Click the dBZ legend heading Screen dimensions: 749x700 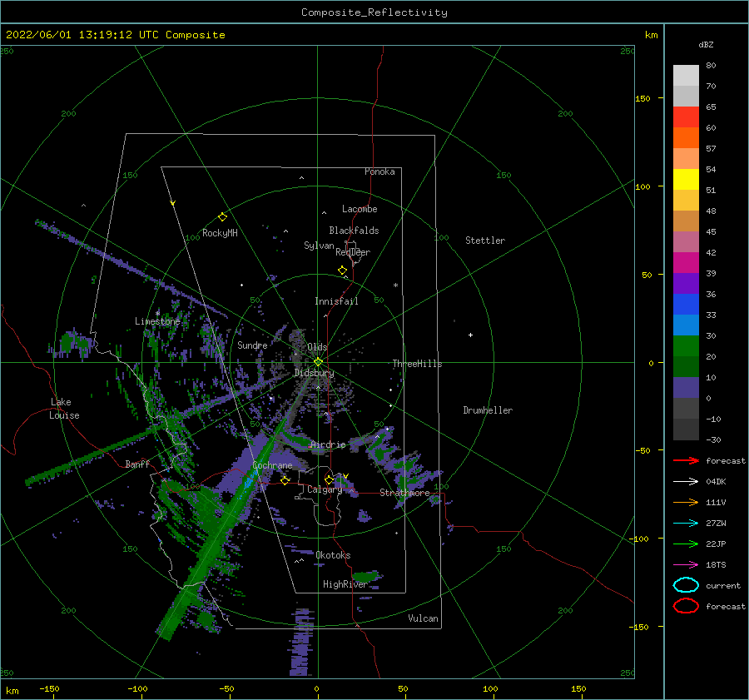coord(706,45)
